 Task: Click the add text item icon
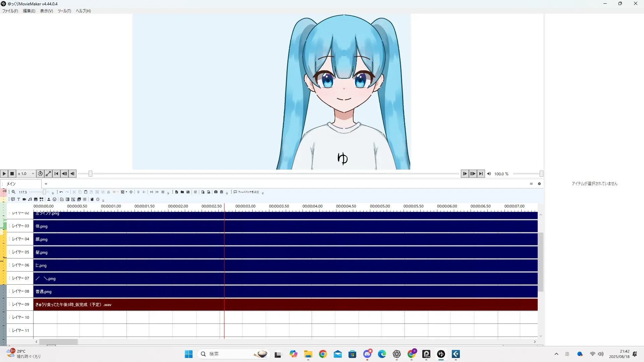tap(18, 199)
